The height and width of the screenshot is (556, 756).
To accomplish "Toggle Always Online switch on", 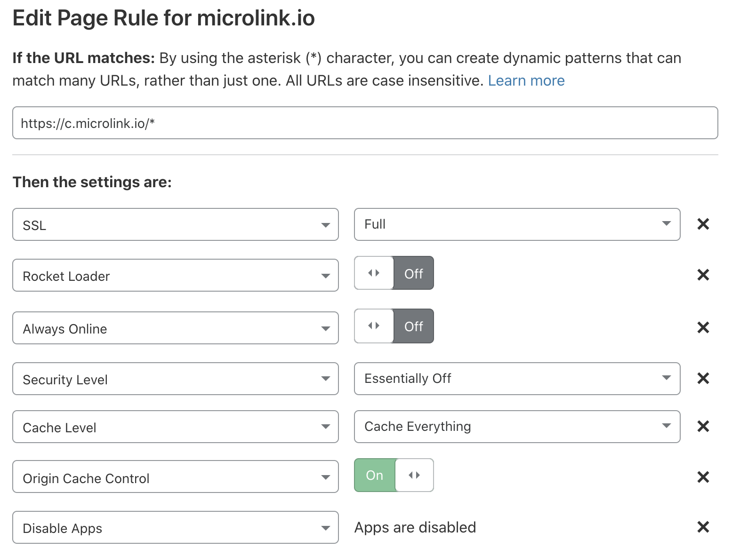I will [x=394, y=326].
